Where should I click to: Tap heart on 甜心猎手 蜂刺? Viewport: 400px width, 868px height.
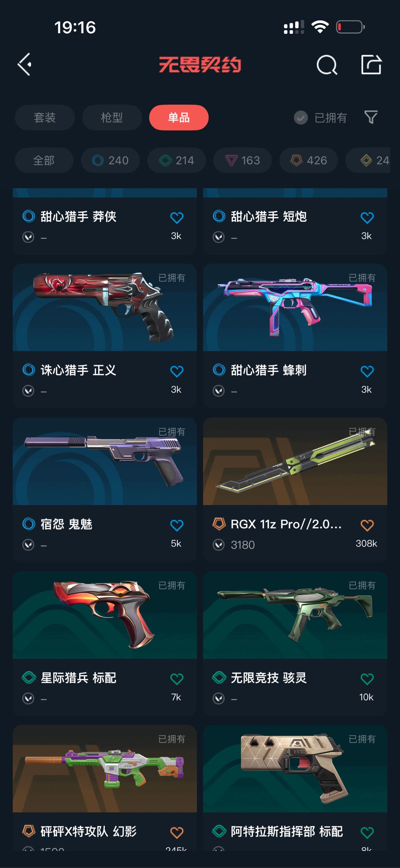click(x=367, y=371)
